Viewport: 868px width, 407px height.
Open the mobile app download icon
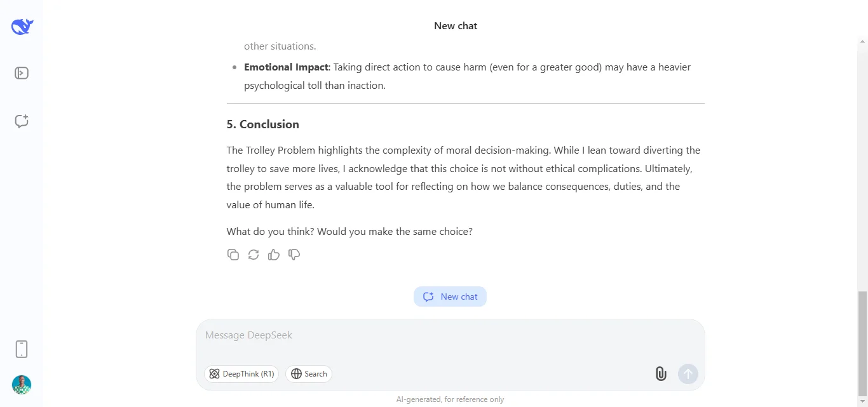click(21, 349)
